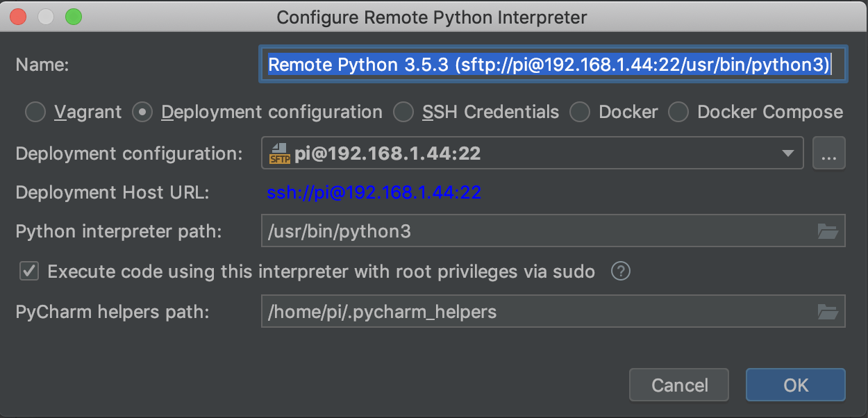This screenshot has height=418, width=868.
Task: Click the ellipsis button beside Deployment configuration
Action: (828, 153)
